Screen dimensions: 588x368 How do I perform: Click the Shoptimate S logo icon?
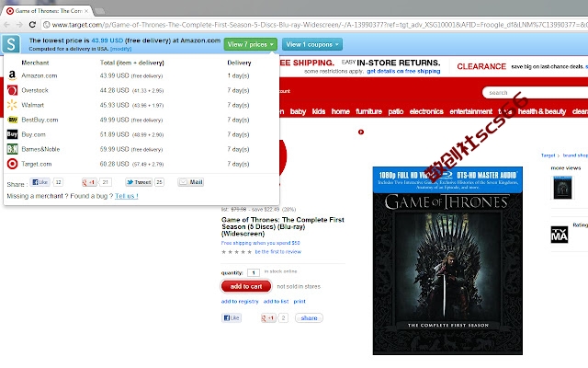click(x=11, y=44)
